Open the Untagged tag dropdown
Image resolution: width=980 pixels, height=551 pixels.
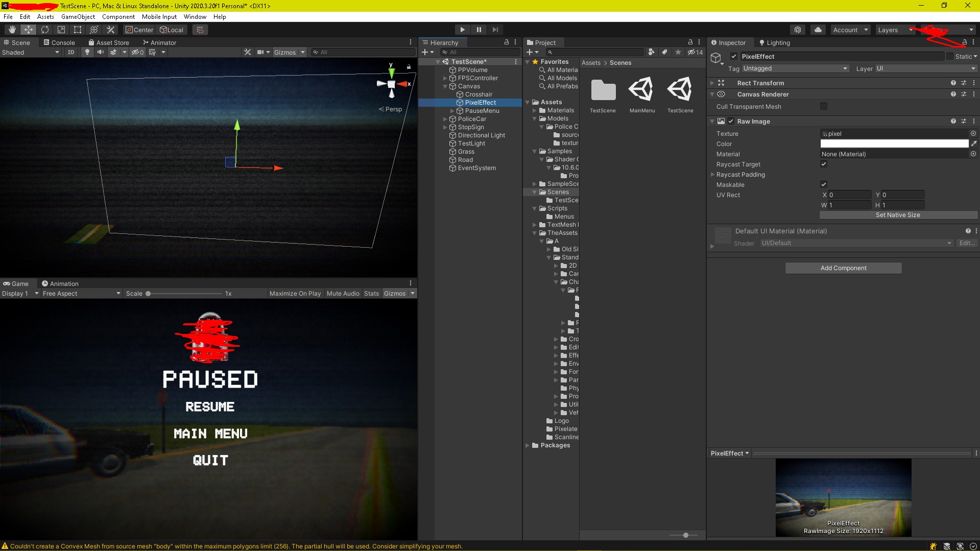(x=794, y=68)
